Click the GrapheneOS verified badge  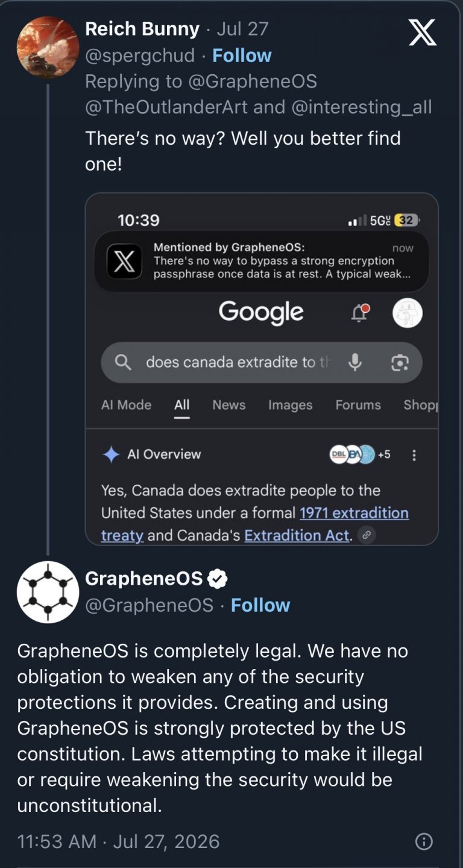point(217,579)
